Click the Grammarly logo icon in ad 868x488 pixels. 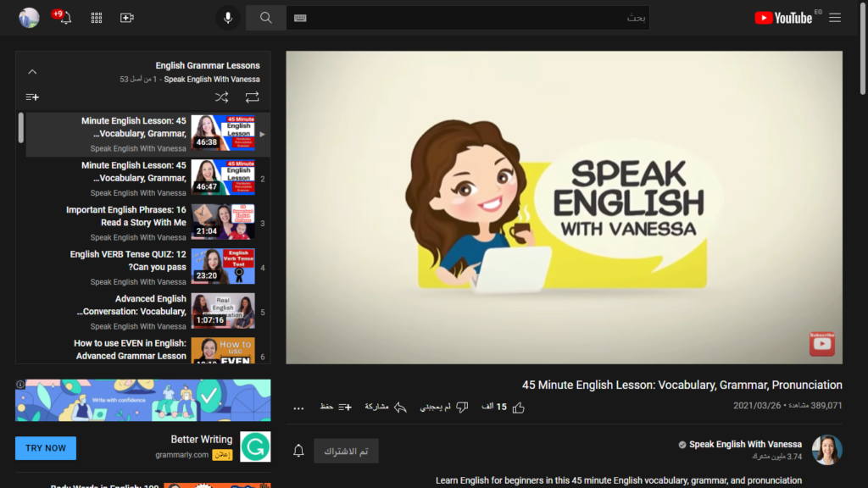pyautogui.click(x=255, y=446)
